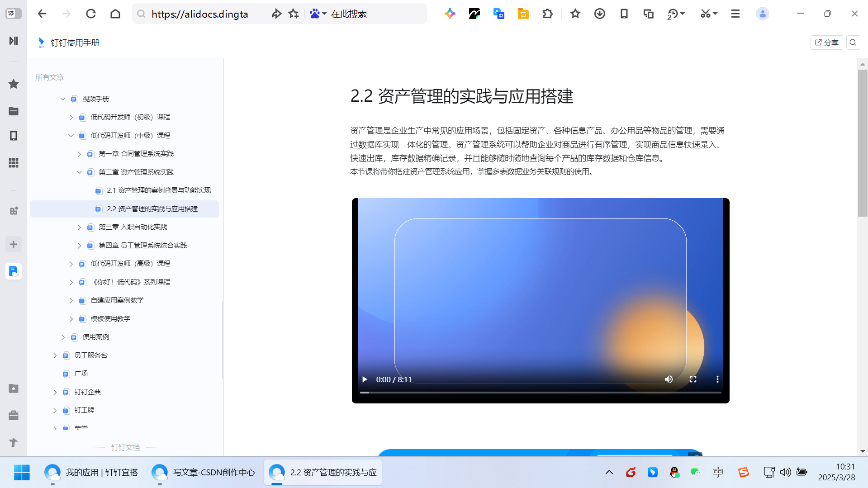Expand 低代码开发师（初级）课程 node
This screenshot has height=488, width=868.
71,117
